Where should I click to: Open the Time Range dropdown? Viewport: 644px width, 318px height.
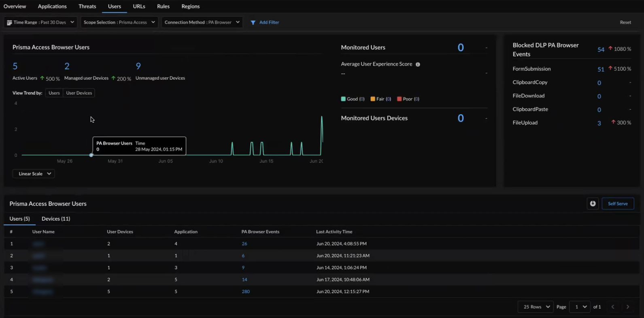tap(40, 22)
